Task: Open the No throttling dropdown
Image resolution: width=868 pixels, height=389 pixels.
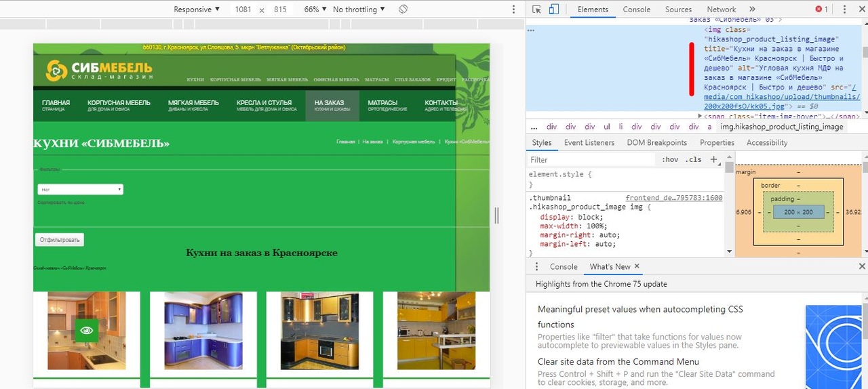Action: point(359,9)
